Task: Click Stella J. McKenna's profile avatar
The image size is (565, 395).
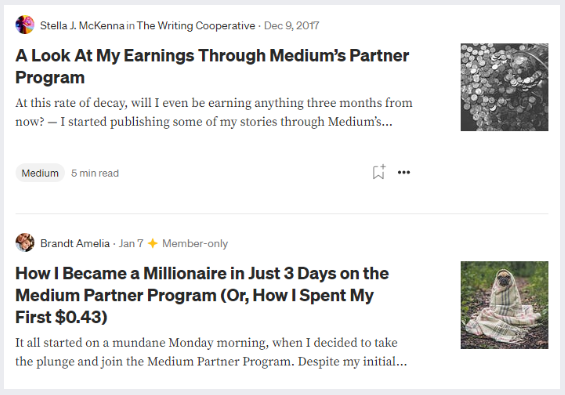Action: point(25,25)
